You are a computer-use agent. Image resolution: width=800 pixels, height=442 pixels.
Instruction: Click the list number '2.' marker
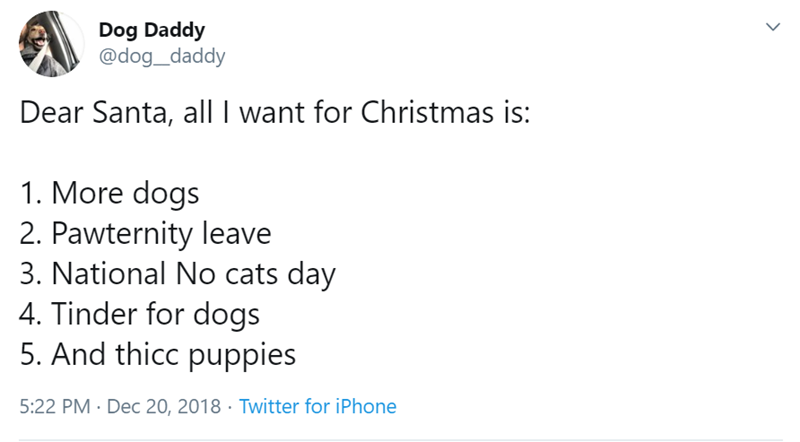[x=29, y=233]
